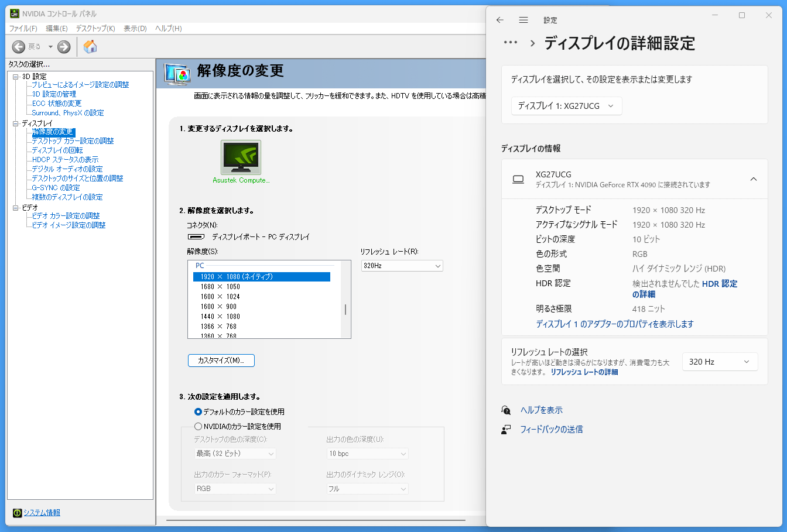Open the Settings hamburger navigation menu
Image resolution: width=787 pixels, height=532 pixels.
(523, 20)
